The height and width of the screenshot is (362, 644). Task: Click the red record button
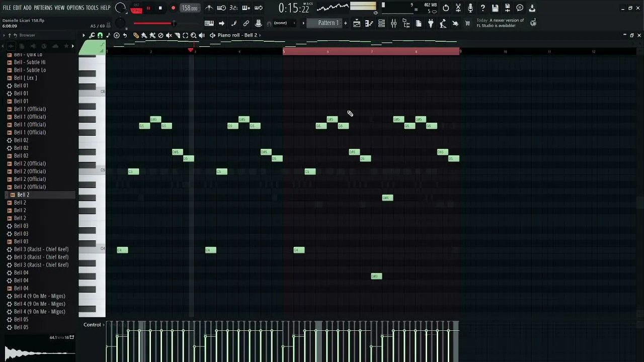[173, 8]
